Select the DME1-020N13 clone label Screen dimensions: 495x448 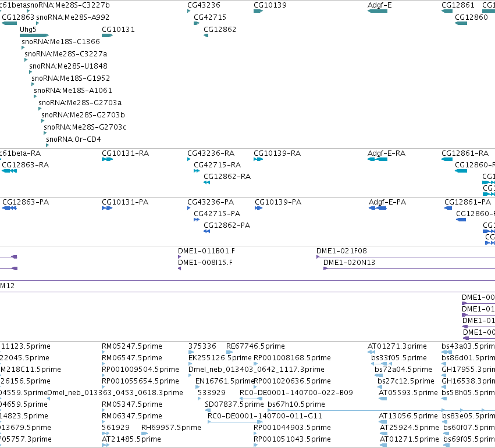[349, 263]
